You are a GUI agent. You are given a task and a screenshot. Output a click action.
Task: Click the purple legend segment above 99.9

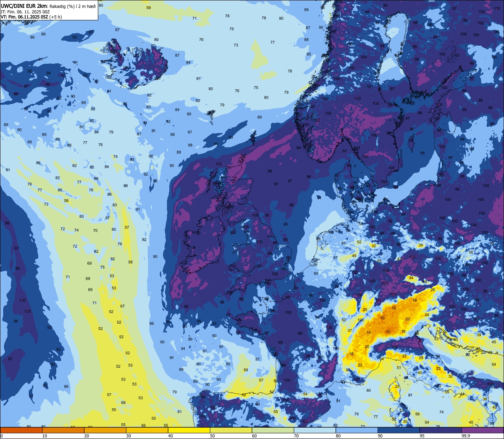click(482, 430)
